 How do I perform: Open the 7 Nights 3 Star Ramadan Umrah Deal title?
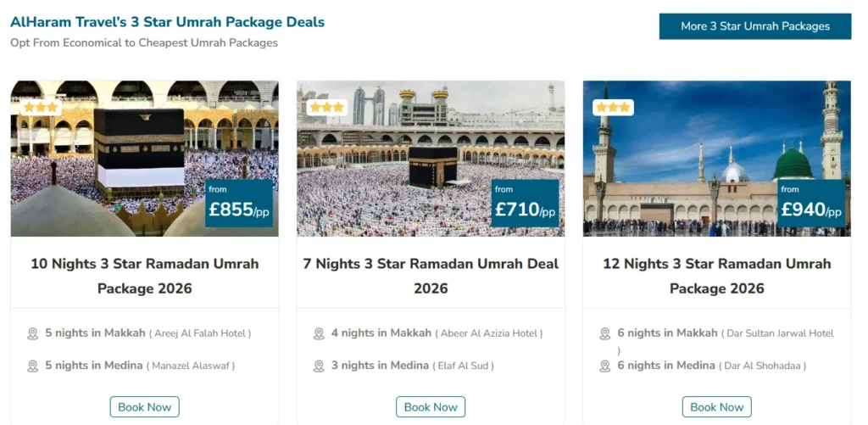pyautogui.click(x=431, y=276)
